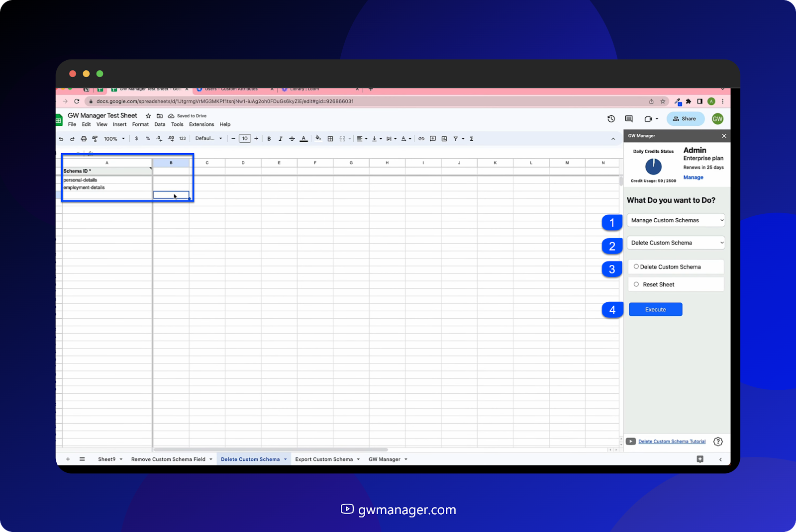Image resolution: width=796 pixels, height=532 pixels.
Task: Format cell as currency with dollar icon
Action: point(136,139)
